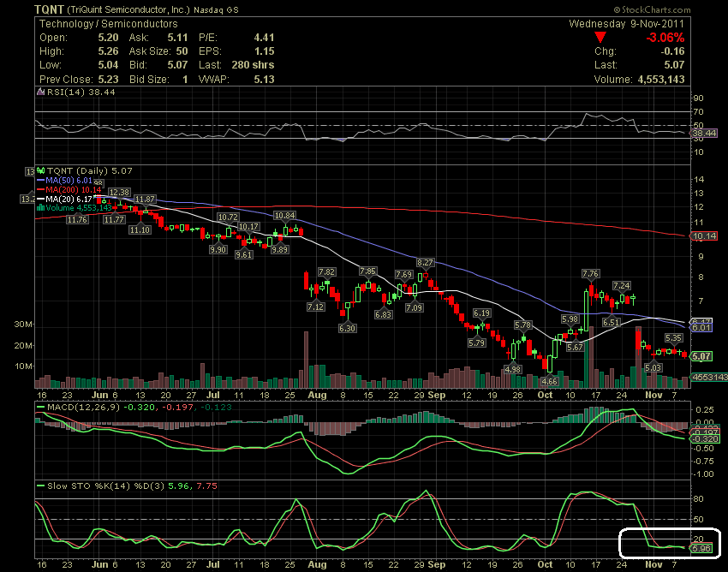Click the Ask value 5.11
This screenshot has height=572, width=728.
178,38
